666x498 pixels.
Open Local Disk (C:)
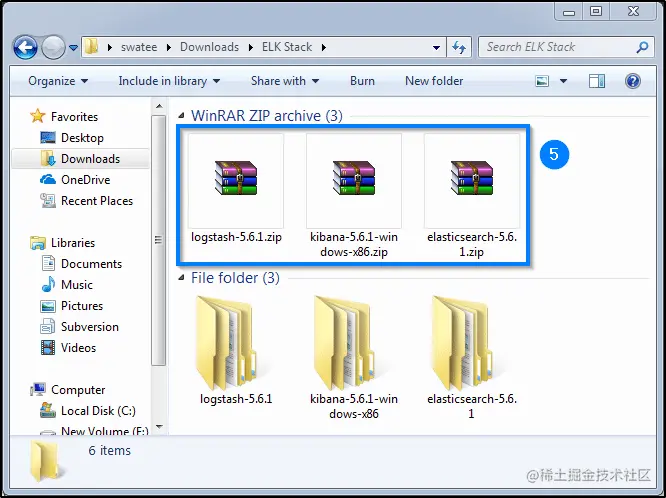click(98, 411)
